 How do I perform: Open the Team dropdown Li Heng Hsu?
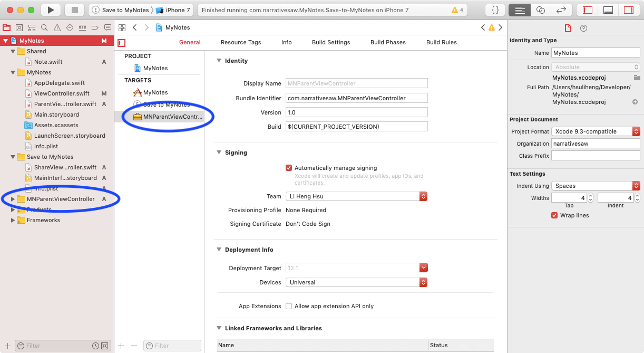[356, 196]
